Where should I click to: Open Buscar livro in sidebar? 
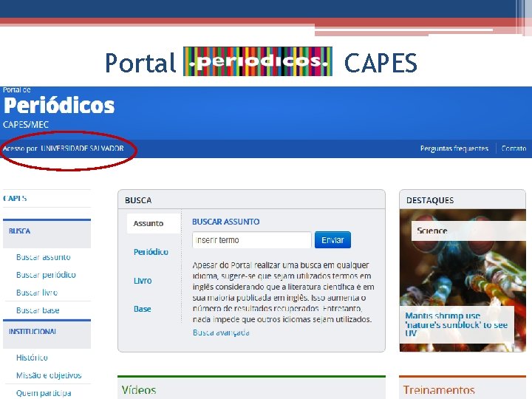point(37,293)
